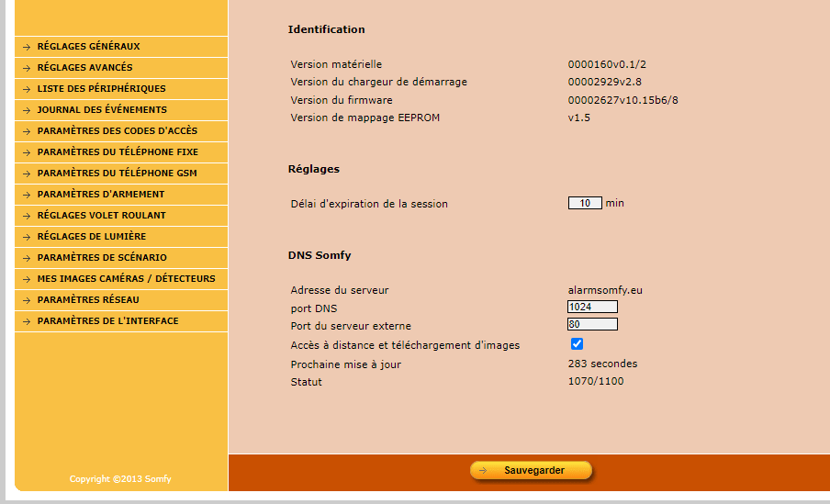Click the Sauvegarder button
The width and height of the screenshot is (830, 504).
click(531, 470)
